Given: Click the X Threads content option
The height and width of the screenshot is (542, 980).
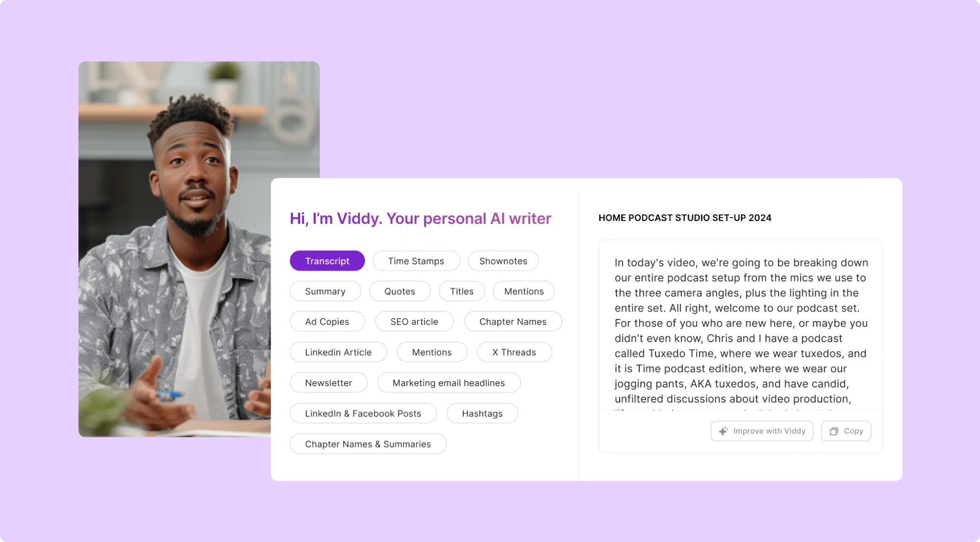Looking at the screenshot, I should tap(513, 352).
